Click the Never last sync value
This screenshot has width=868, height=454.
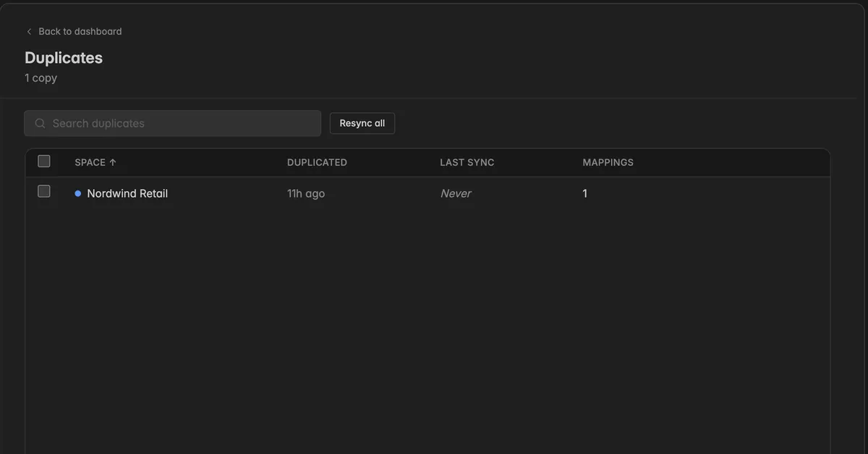(456, 193)
